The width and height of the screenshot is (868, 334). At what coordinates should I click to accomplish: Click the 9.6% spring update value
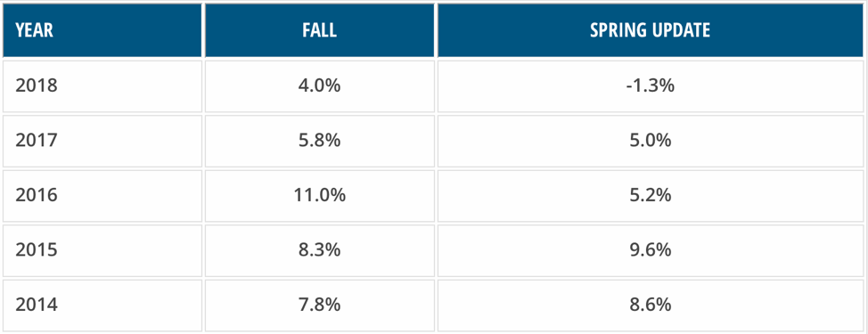pyautogui.click(x=650, y=250)
